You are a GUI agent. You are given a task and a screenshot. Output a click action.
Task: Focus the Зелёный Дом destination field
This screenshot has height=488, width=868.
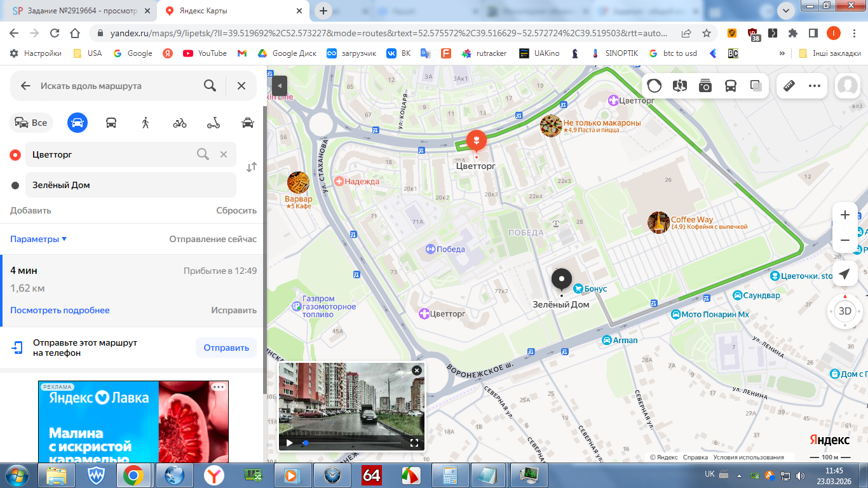tap(131, 185)
